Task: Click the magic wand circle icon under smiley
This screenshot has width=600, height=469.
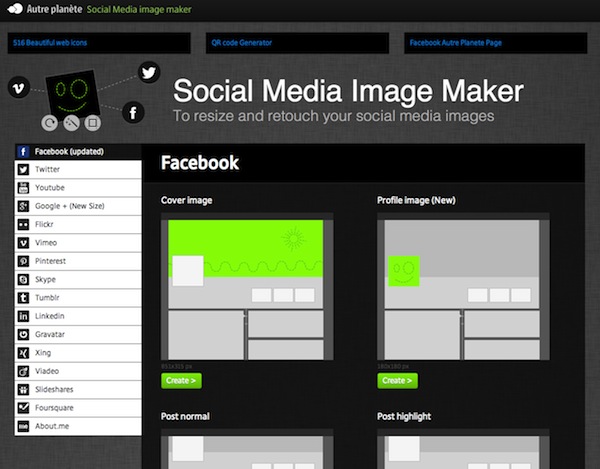Action: [x=72, y=123]
